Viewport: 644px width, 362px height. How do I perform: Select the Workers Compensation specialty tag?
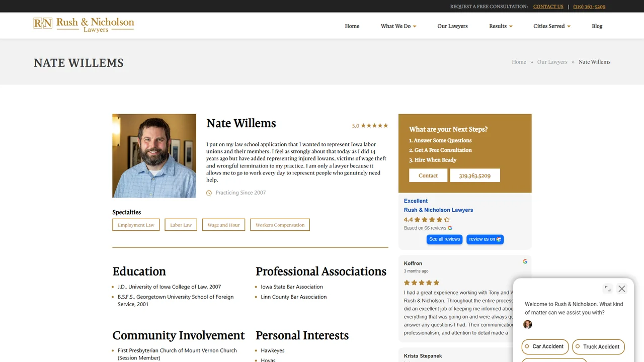280,225
